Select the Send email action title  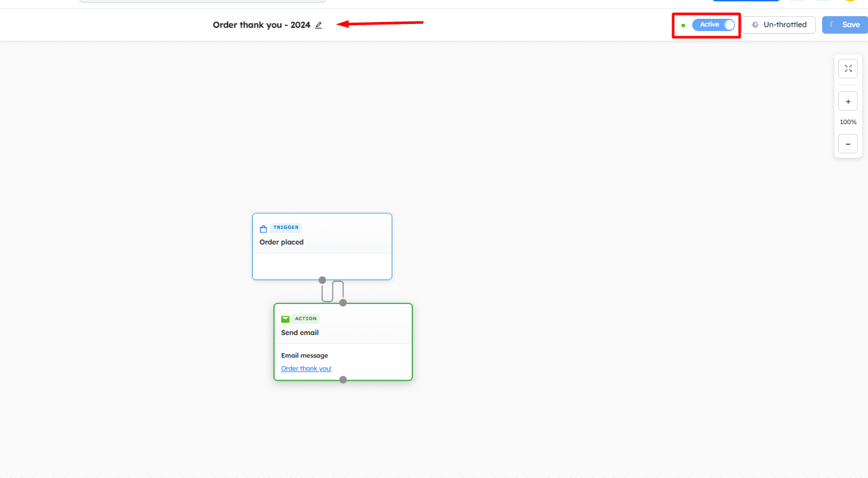click(x=300, y=332)
